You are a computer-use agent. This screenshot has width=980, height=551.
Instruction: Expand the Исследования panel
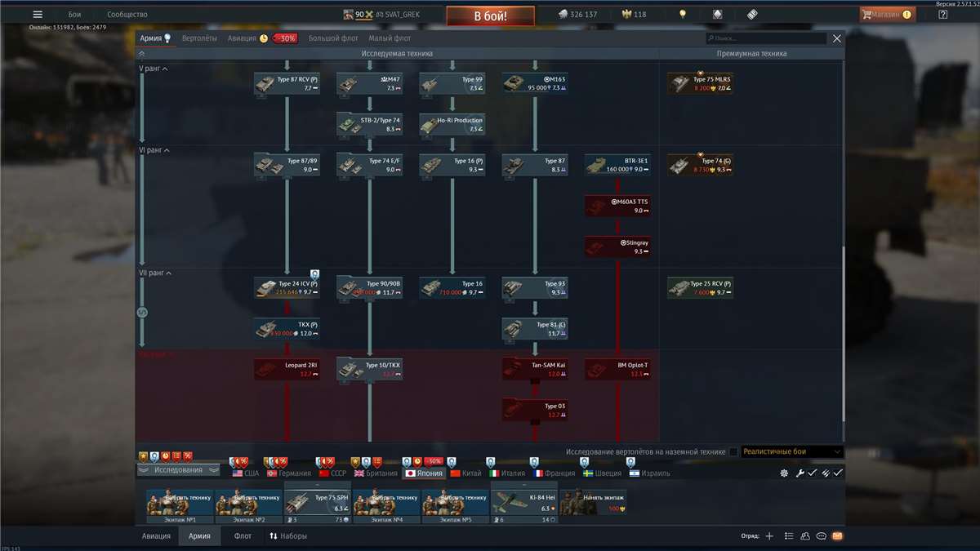[x=177, y=471]
